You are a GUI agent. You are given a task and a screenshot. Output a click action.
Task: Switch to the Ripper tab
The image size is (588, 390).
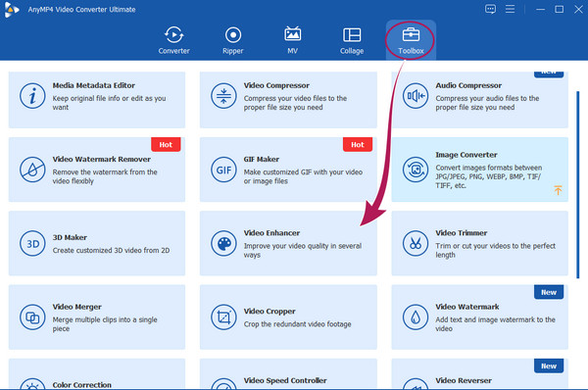pos(233,40)
